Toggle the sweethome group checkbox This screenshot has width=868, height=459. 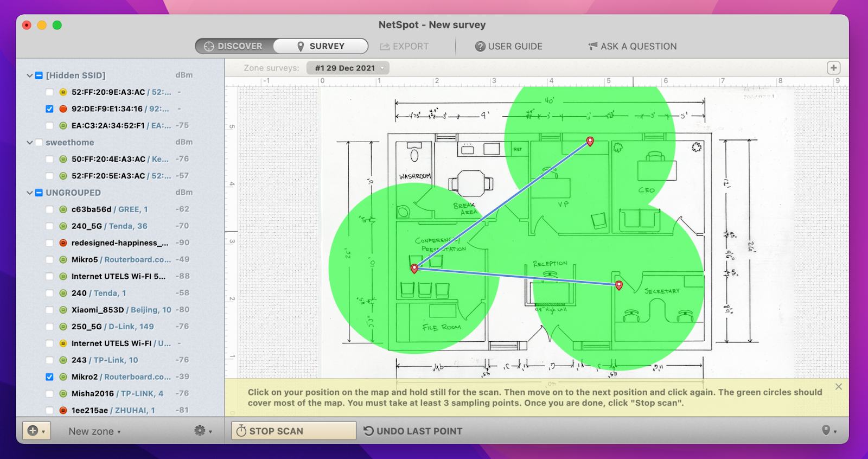(39, 143)
